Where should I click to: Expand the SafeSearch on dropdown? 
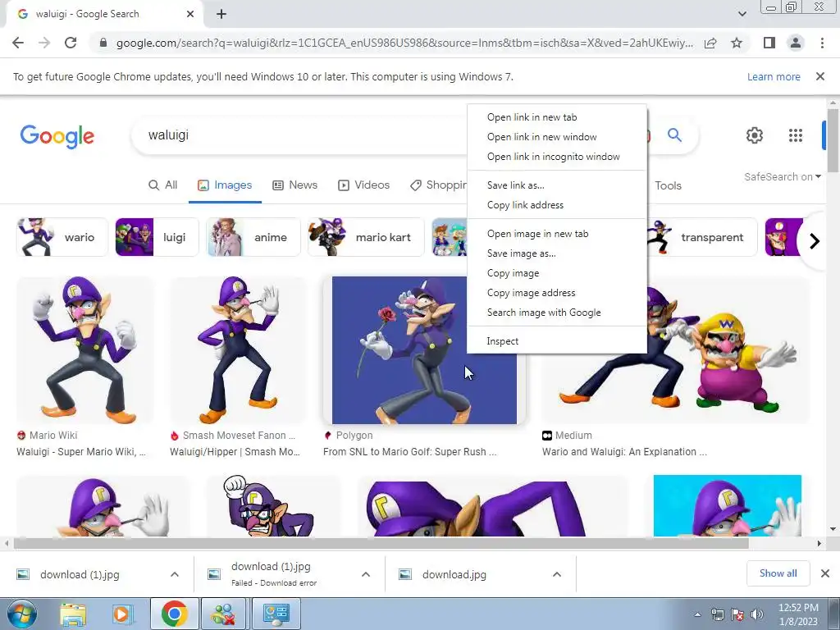782,177
